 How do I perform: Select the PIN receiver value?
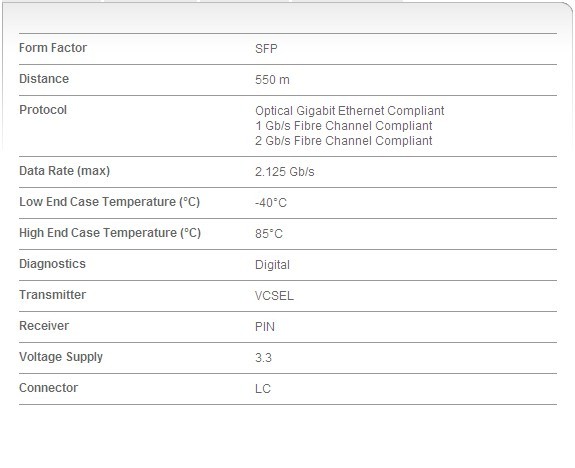pyautogui.click(x=265, y=327)
